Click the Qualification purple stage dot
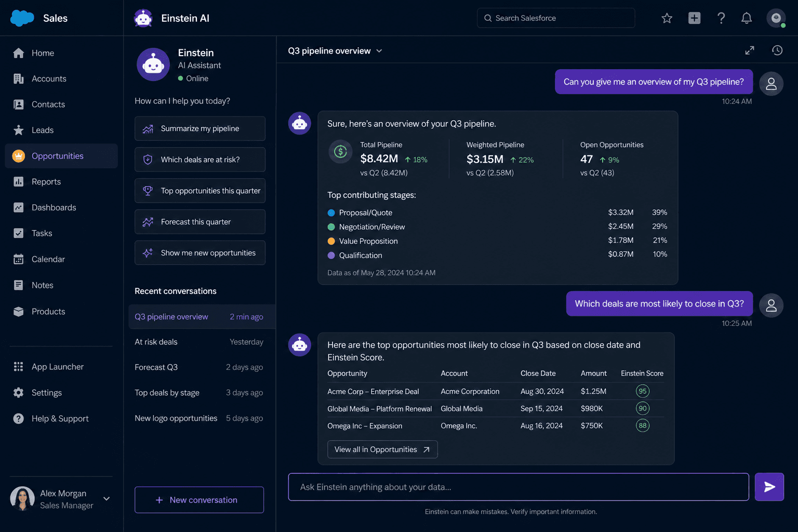The image size is (798, 532). (x=331, y=255)
